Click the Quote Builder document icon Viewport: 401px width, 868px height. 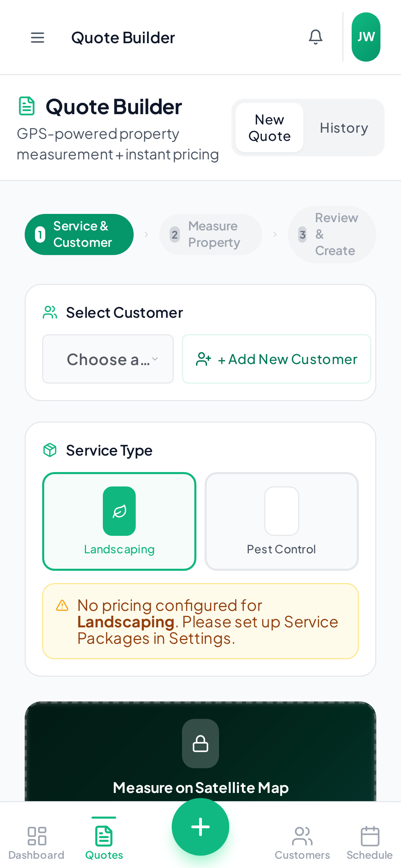tap(27, 106)
